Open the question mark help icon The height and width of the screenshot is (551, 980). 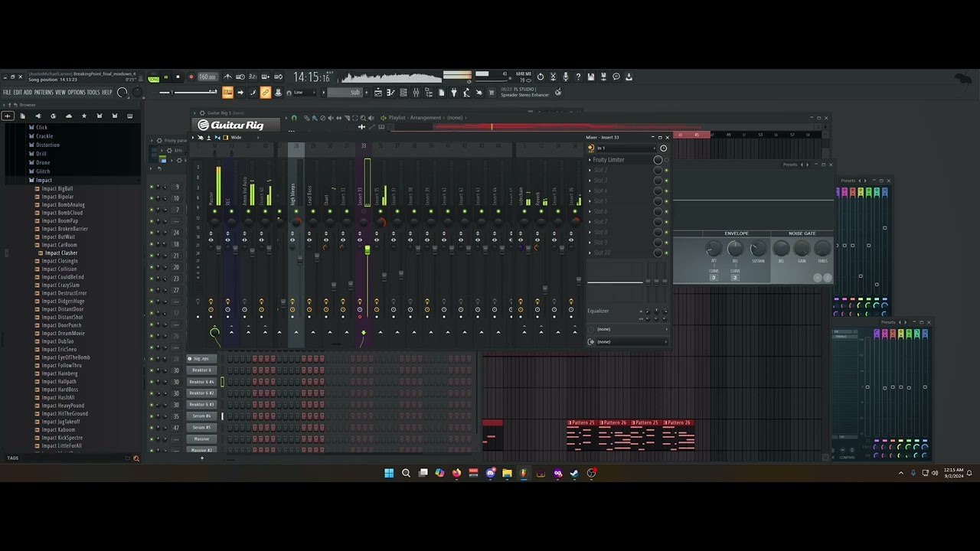pos(578,77)
